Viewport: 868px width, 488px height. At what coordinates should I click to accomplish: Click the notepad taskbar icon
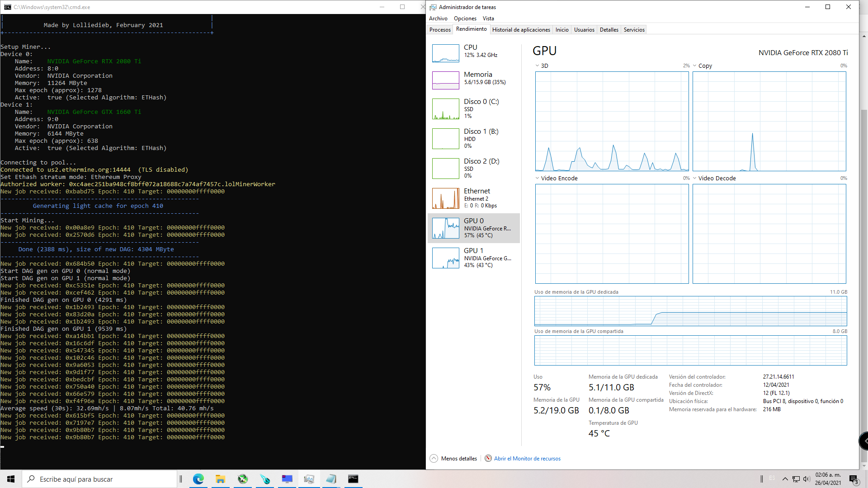point(331,479)
